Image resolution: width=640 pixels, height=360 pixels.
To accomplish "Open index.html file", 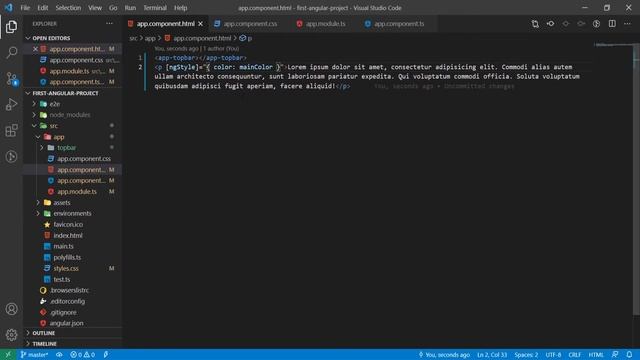I will (x=68, y=236).
